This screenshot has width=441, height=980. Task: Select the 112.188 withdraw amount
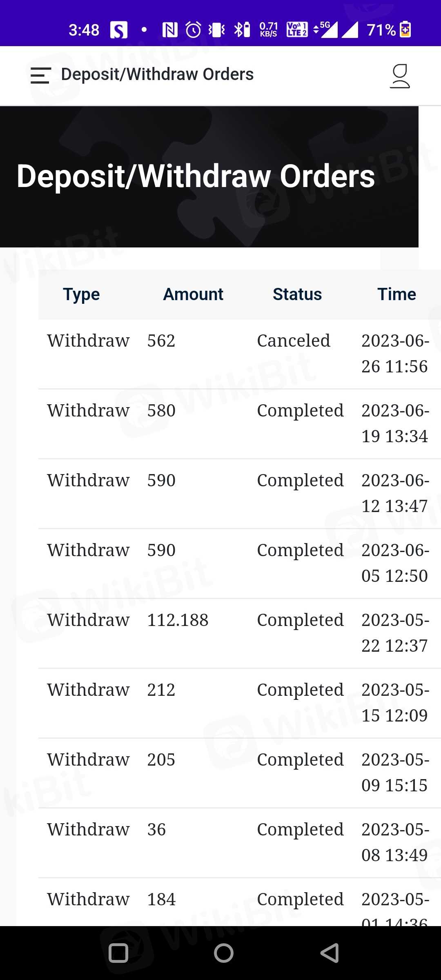(178, 620)
